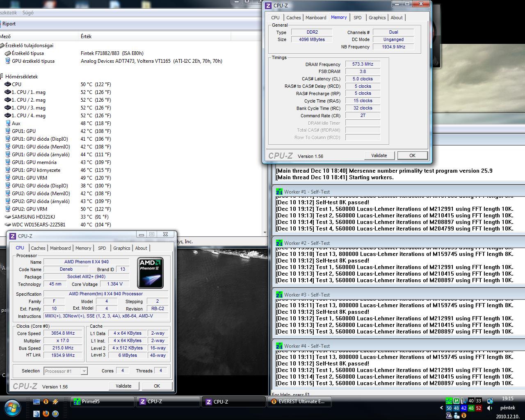Click the messenger user tray icon
Image resolution: width=525 pixels, height=420 pixels.
457,415
